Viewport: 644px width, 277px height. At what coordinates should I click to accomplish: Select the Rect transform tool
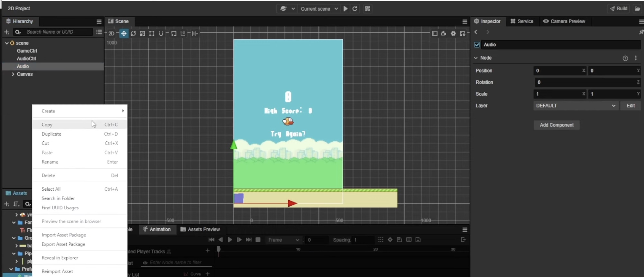[x=152, y=33]
